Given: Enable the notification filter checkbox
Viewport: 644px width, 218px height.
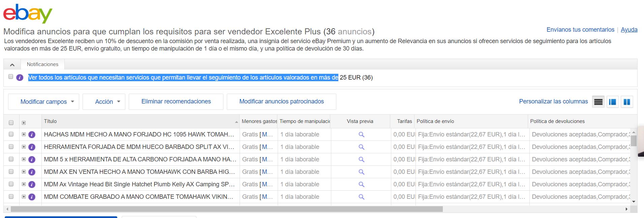Looking at the screenshot, I should 11,77.
